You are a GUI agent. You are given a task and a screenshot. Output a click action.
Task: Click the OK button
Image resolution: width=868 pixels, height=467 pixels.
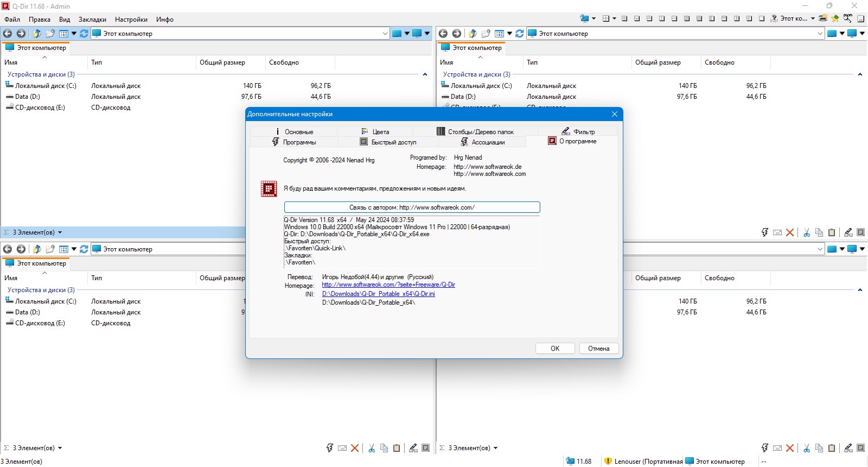pos(555,349)
